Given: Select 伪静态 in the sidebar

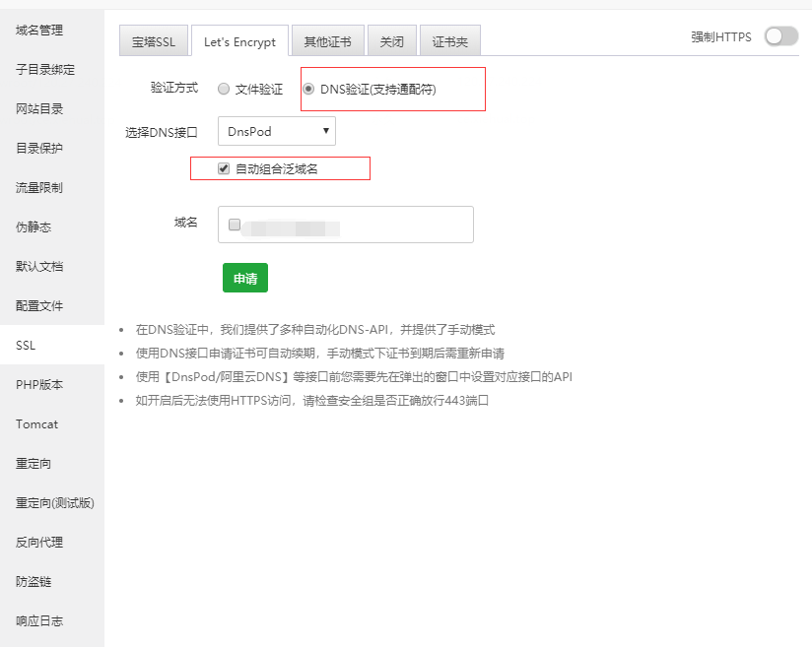Looking at the screenshot, I should [34, 227].
